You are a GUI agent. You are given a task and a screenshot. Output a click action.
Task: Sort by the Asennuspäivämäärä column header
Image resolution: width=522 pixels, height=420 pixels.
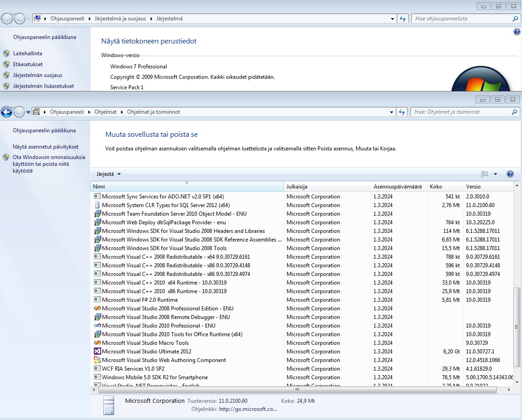tap(397, 187)
